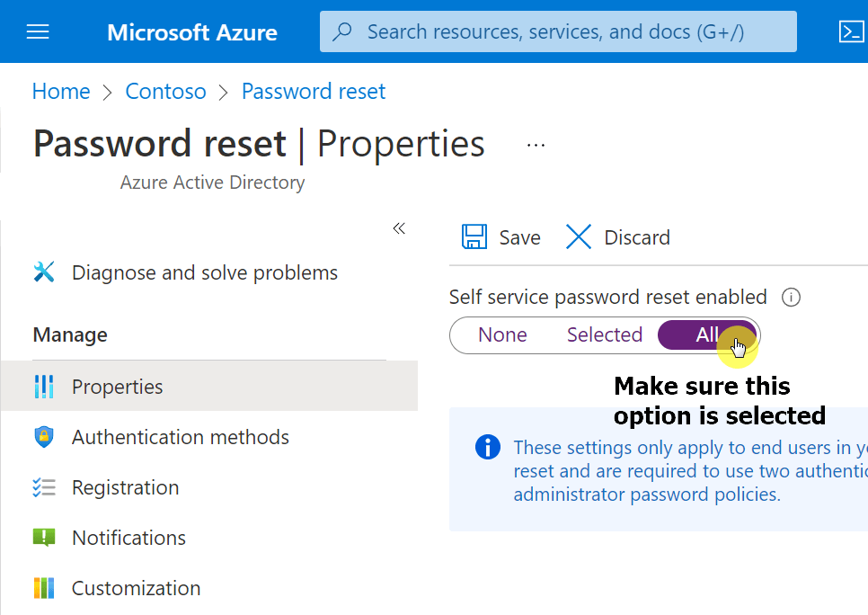Click the Discard button label

tap(636, 237)
